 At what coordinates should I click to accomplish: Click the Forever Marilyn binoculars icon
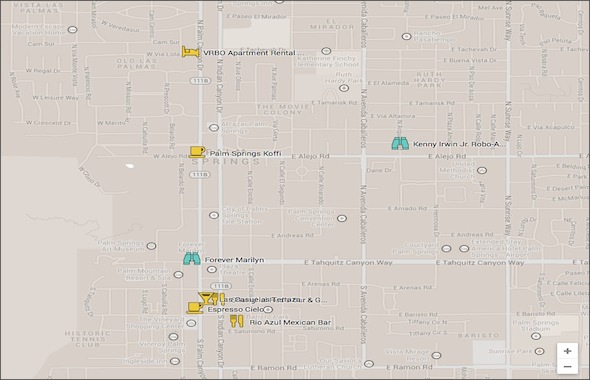192,258
